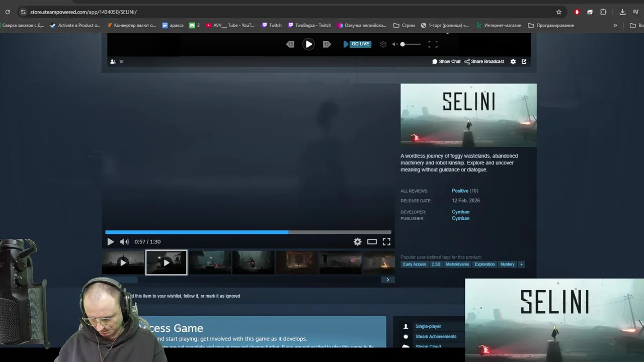The width and height of the screenshot is (644, 362).
Task: Open broadcast player settings gear
Action: click(x=383, y=44)
